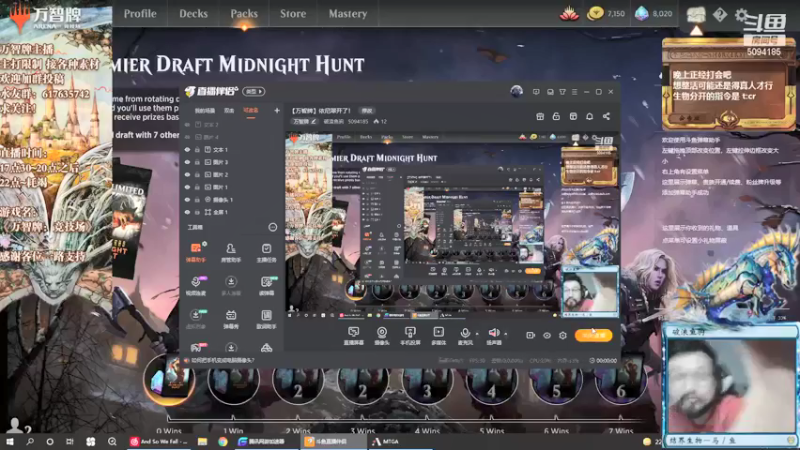Expand the speaker options arrow
This screenshot has height=450, width=800.
coord(506,334)
